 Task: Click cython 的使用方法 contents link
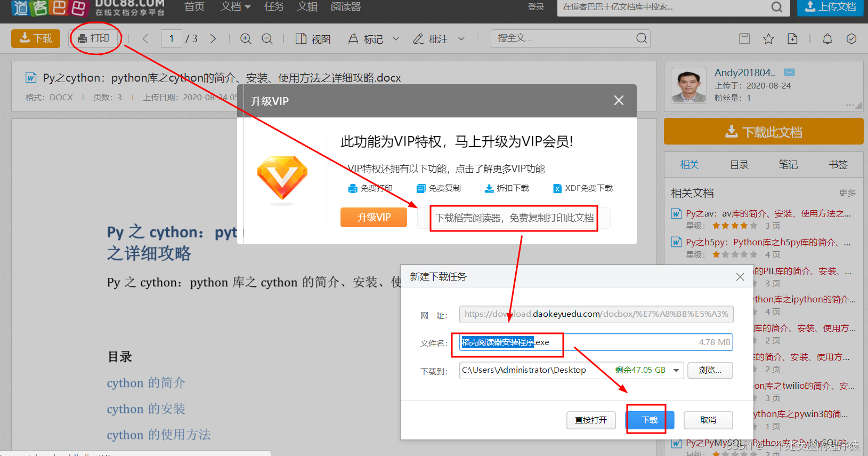coord(159,435)
